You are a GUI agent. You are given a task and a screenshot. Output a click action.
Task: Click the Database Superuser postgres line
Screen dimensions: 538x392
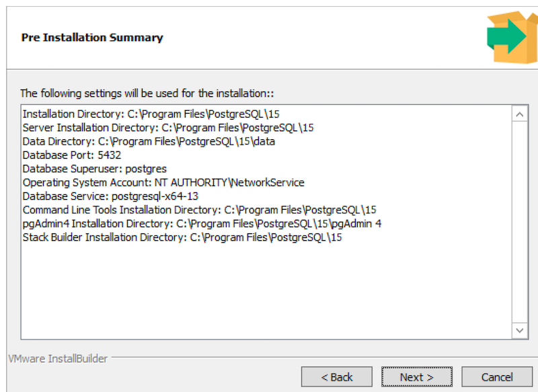(x=95, y=169)
